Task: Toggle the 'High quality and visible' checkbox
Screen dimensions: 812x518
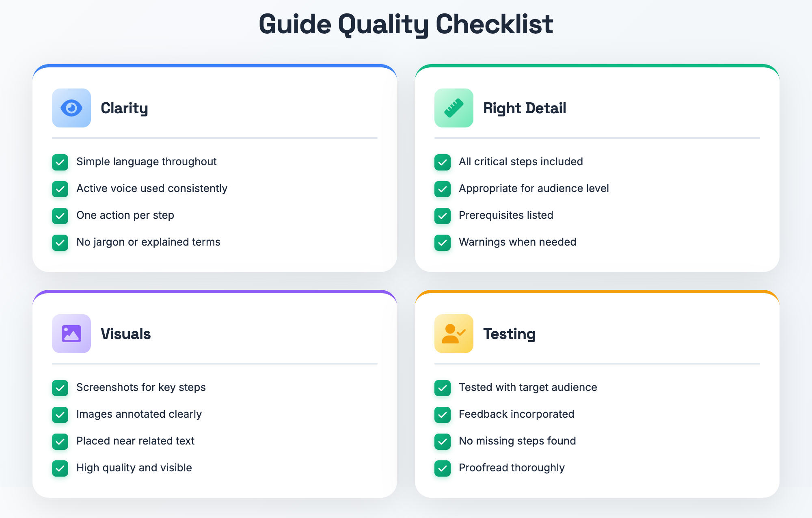Action: click(60, 468)
